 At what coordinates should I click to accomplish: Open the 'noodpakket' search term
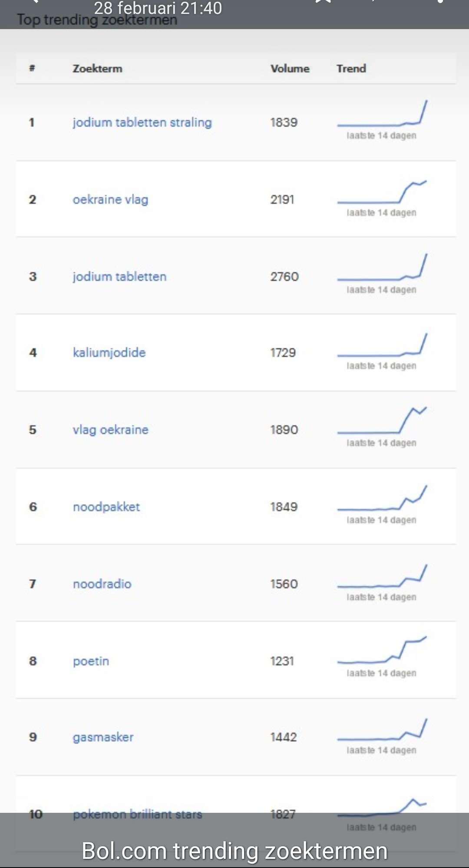click(106, 507)
